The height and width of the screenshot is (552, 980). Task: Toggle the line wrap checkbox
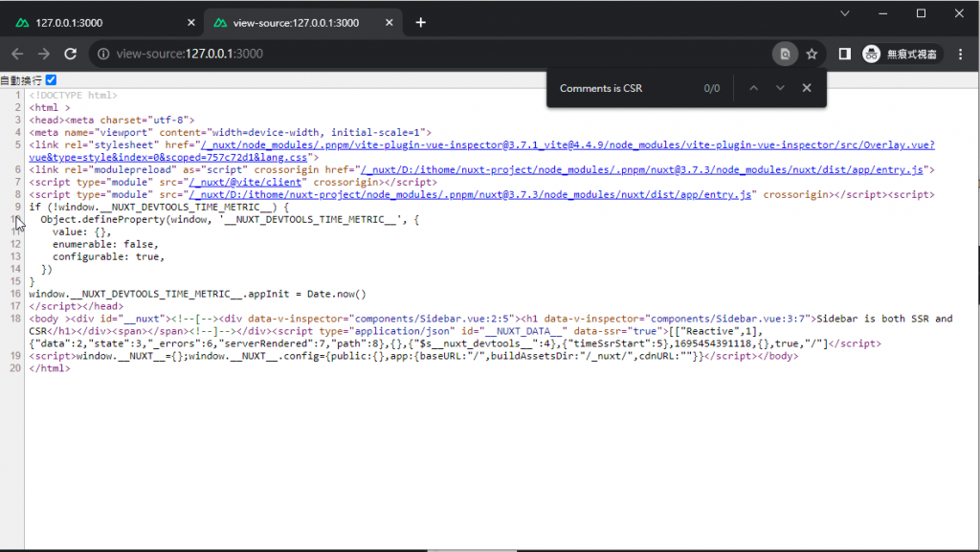[52, 80]
